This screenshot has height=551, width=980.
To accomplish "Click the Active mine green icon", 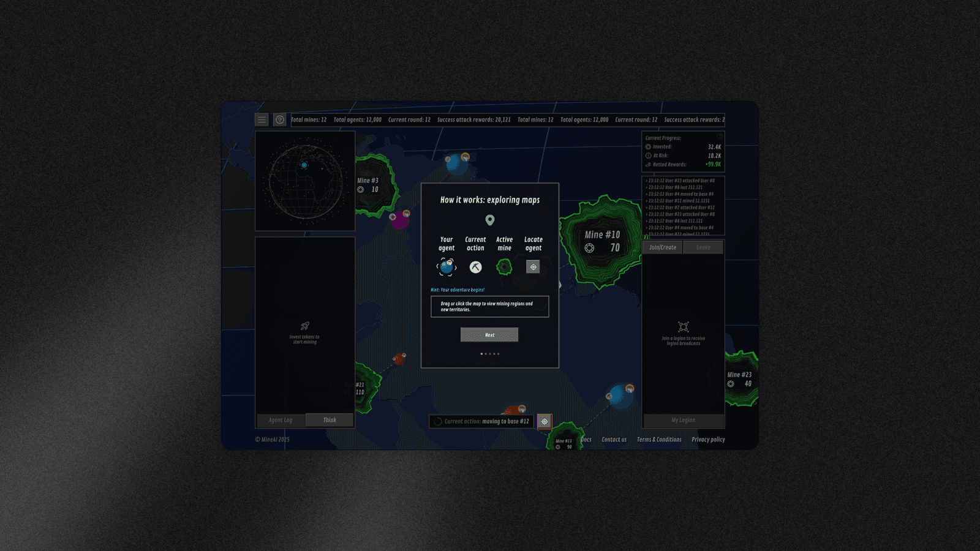I will pos(504,267).
